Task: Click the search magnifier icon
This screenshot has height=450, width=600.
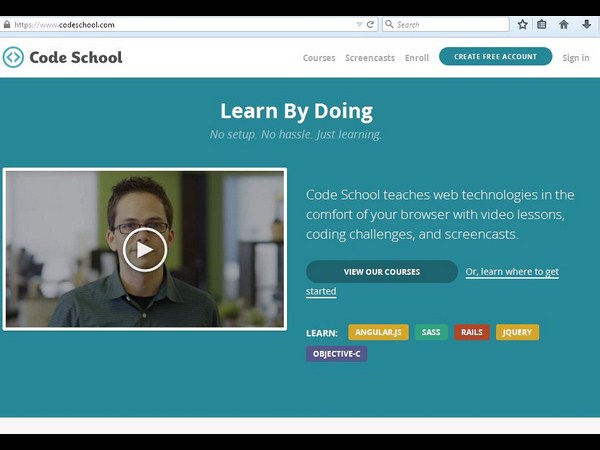Action: [389, 24]
